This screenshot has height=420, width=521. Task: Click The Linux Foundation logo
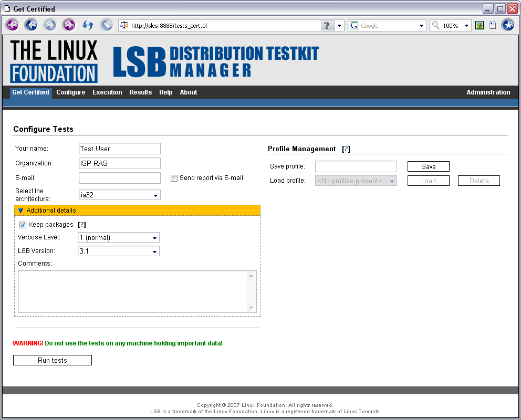click(x=54, y=61)
